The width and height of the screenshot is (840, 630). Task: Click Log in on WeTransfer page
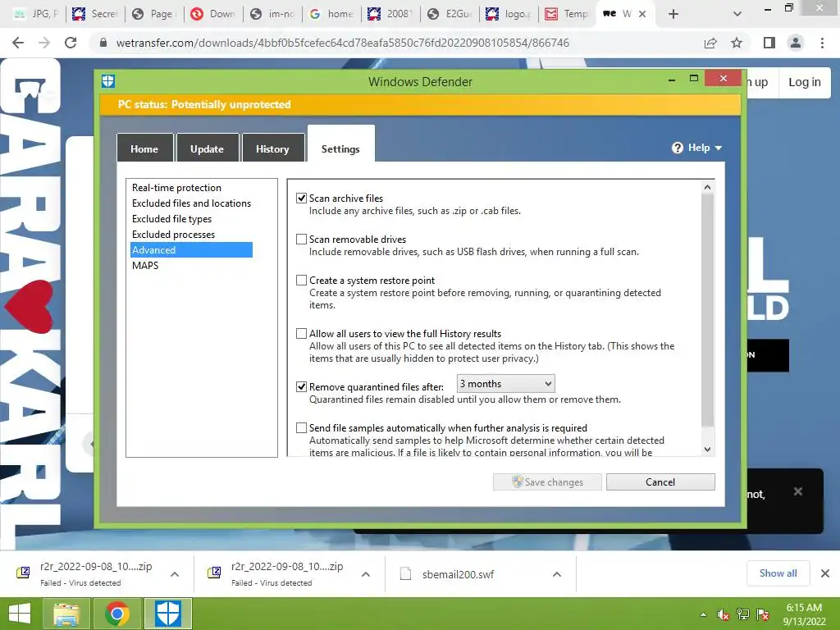(x=804, y=82)
